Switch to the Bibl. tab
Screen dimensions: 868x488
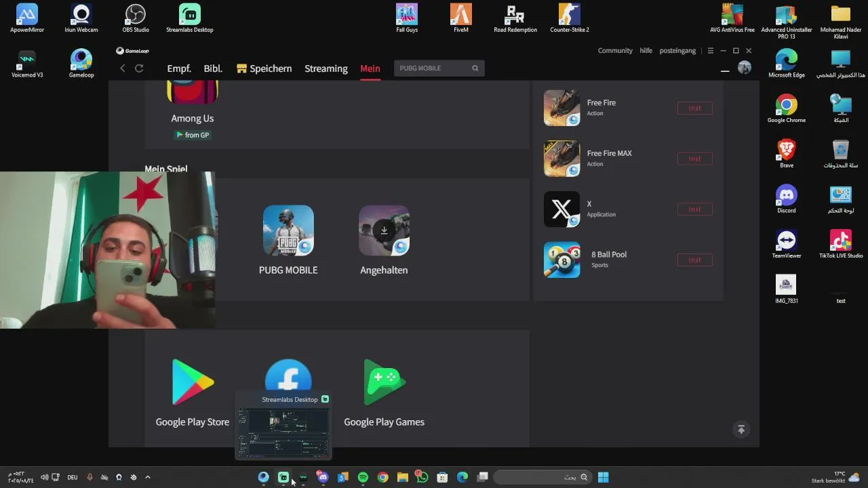[x=213, y=68]
